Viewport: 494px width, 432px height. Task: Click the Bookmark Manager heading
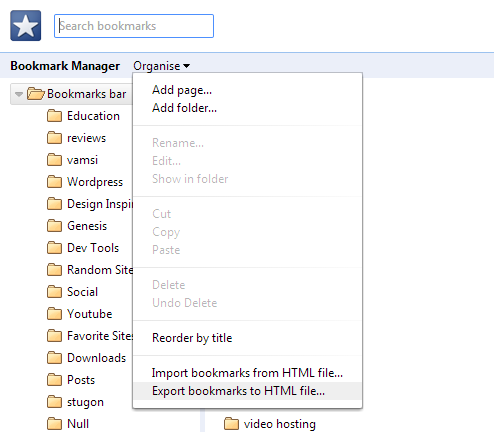65,66
